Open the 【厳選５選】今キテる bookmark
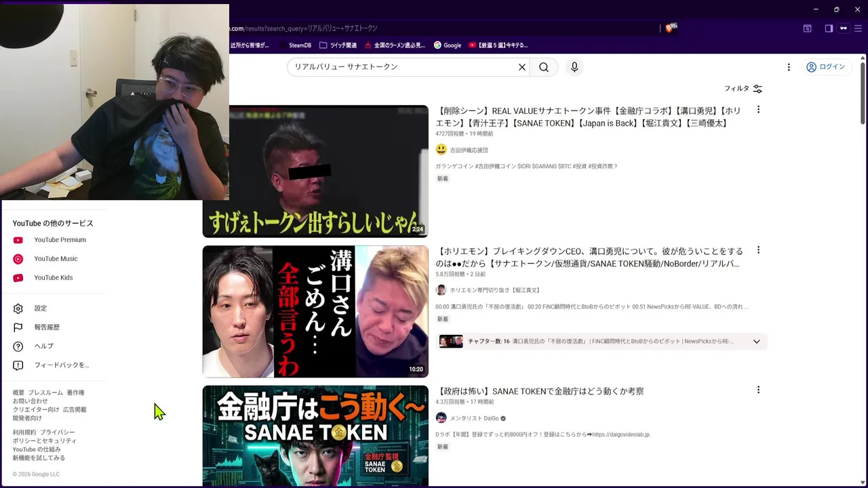Viewport: 868px width, 488px height. click(497, 45)
